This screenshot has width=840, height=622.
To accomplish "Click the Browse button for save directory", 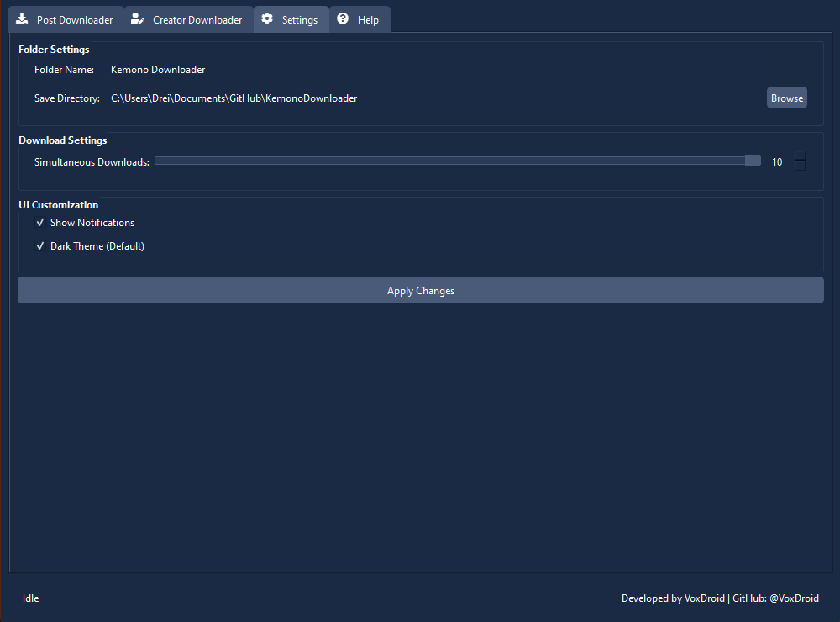I will [786, 98].
